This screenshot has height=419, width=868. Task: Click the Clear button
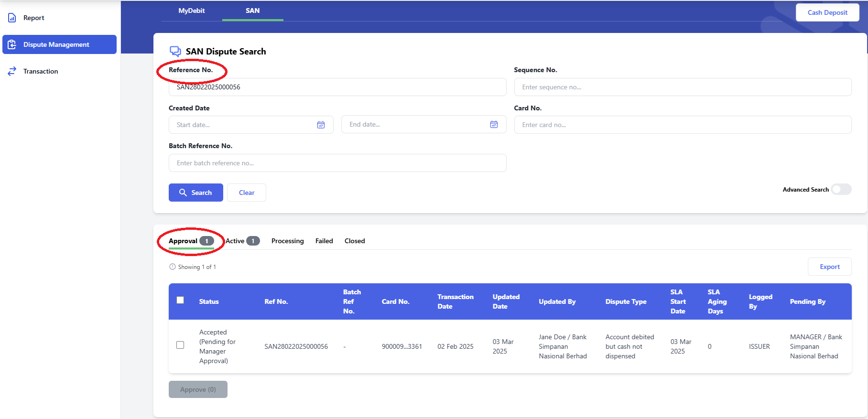[247, 193]
